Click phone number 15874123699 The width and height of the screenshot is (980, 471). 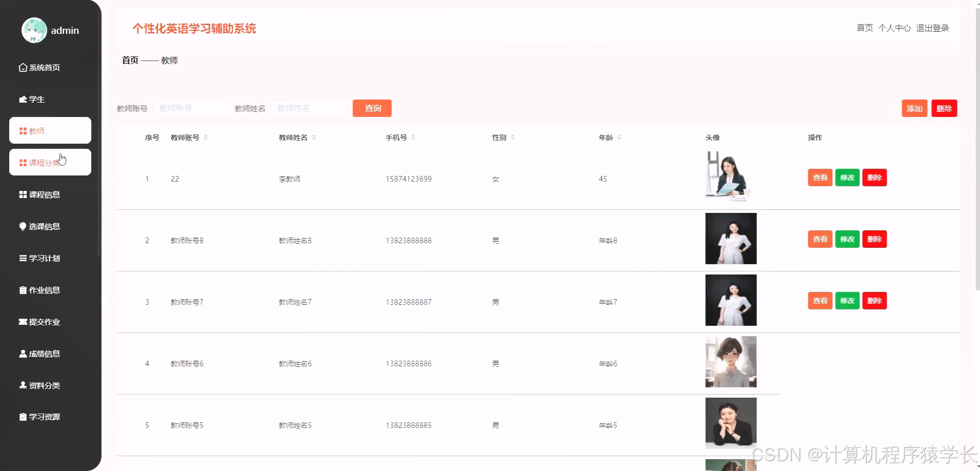[x=409, y=179]
